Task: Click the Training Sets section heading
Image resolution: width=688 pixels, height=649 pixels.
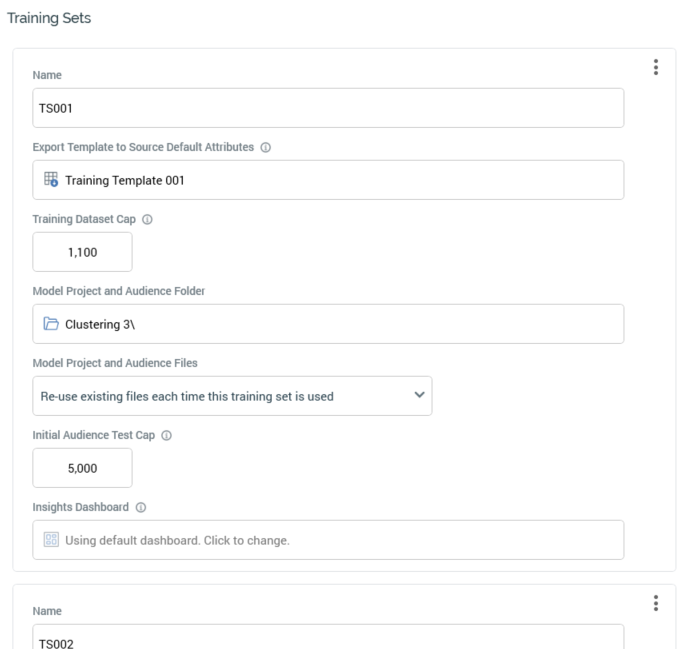Action: (49, 18)
